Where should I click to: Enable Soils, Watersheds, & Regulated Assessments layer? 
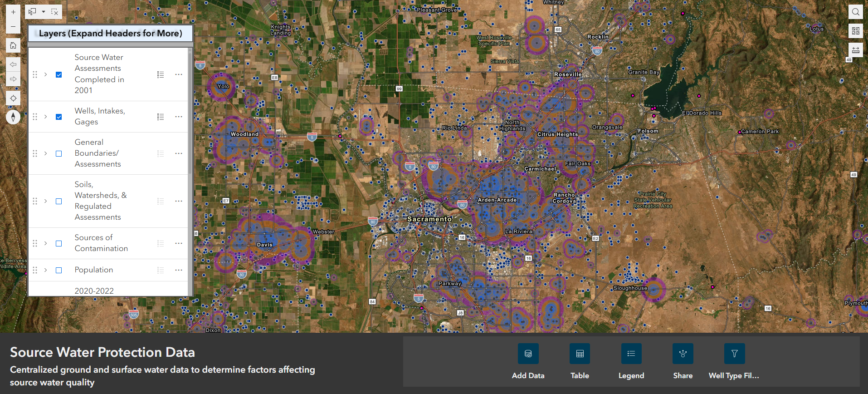coord(59,201)
